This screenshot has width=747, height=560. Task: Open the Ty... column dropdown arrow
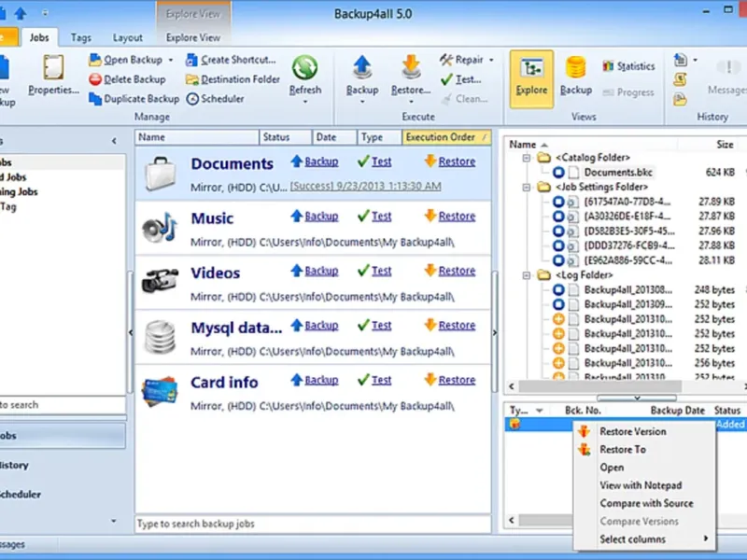pos(540,411)
